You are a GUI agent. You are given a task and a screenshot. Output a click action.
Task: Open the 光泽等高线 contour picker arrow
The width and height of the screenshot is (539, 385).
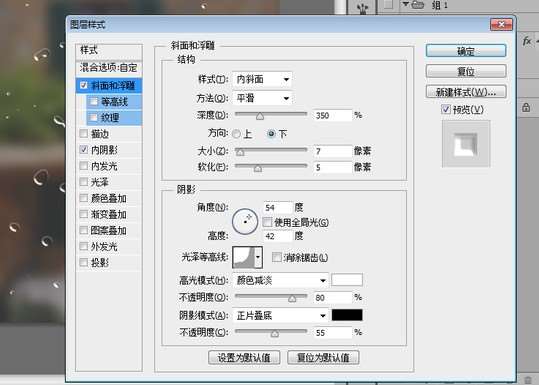pos(258,257)
